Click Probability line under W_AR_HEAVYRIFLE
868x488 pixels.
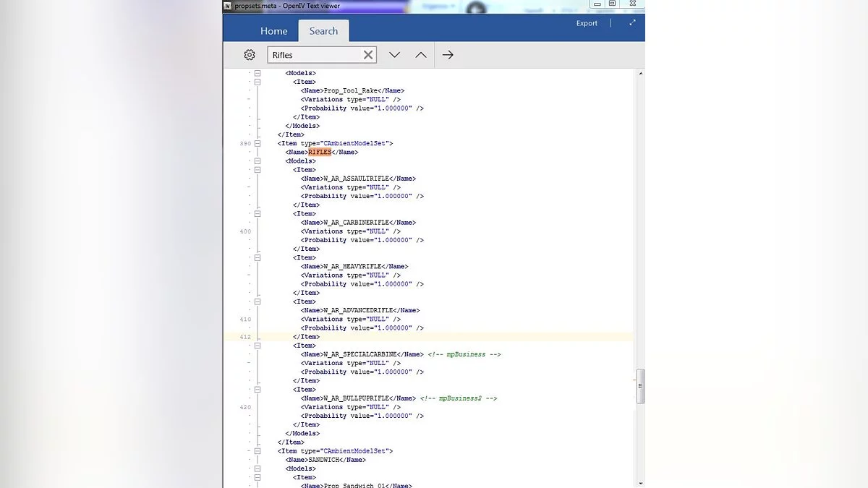pos(362,284)
